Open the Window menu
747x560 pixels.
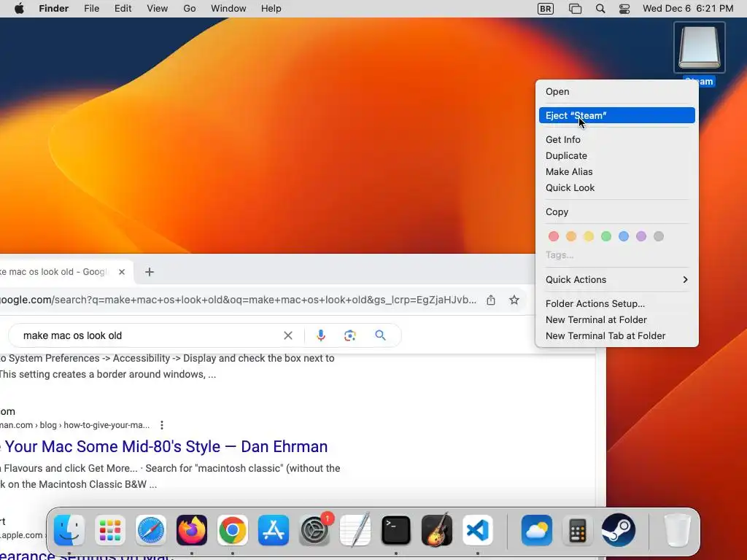(228, 9)
